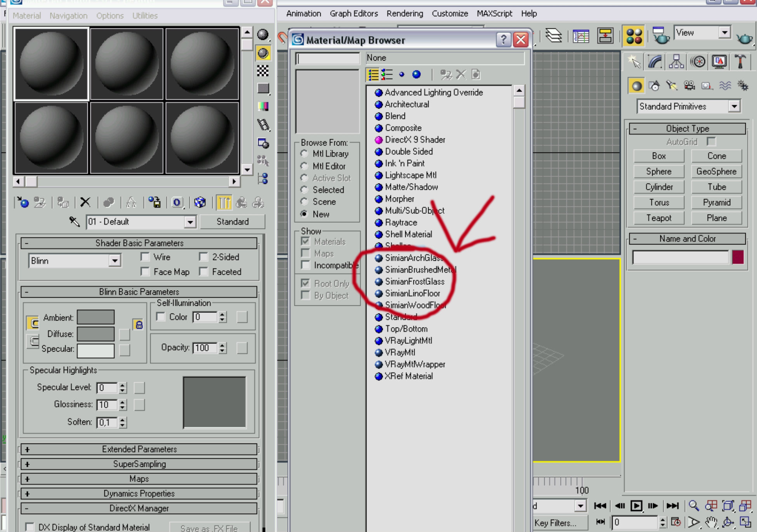Open the Standard Primitives dropdown
757x532 pixels.
point(734,106)
